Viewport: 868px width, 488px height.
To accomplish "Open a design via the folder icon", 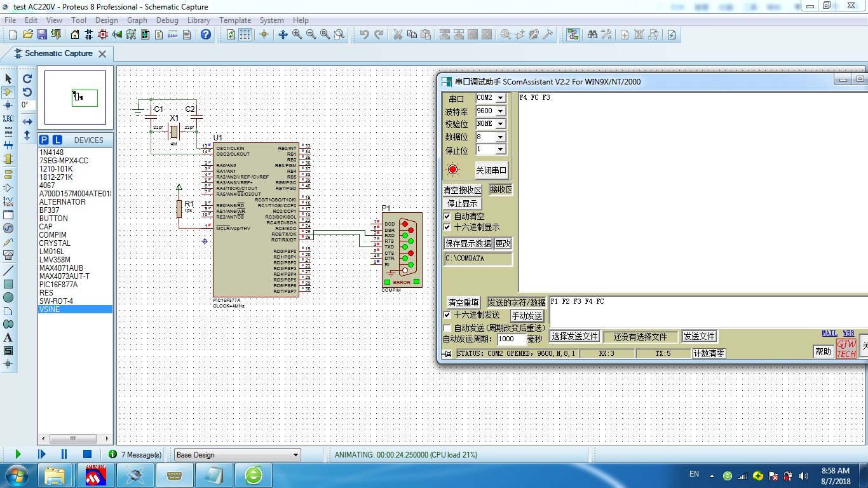I will 28,34.
